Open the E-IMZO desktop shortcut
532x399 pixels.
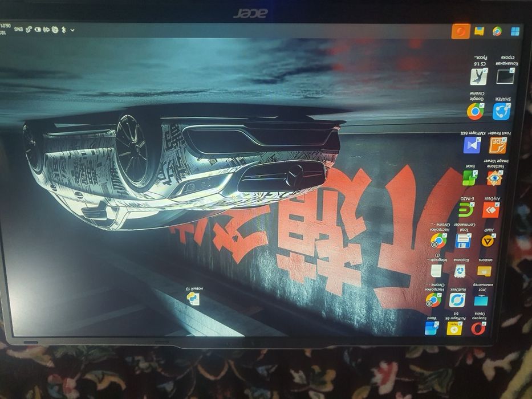(x=466, y=210)
